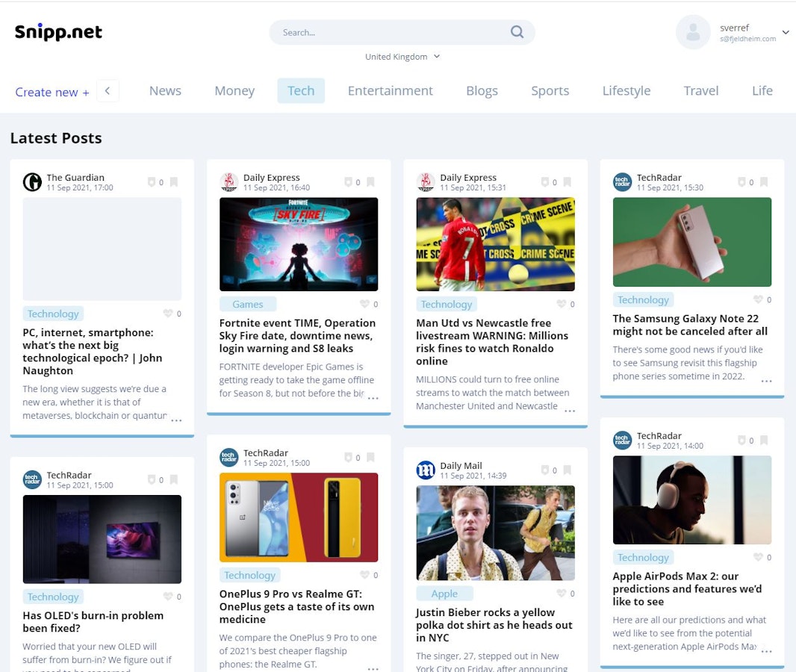The width and height of the screenshot is (796, 672).
Task: Switch to the Entertainment category tab
Action: point(390,90)
